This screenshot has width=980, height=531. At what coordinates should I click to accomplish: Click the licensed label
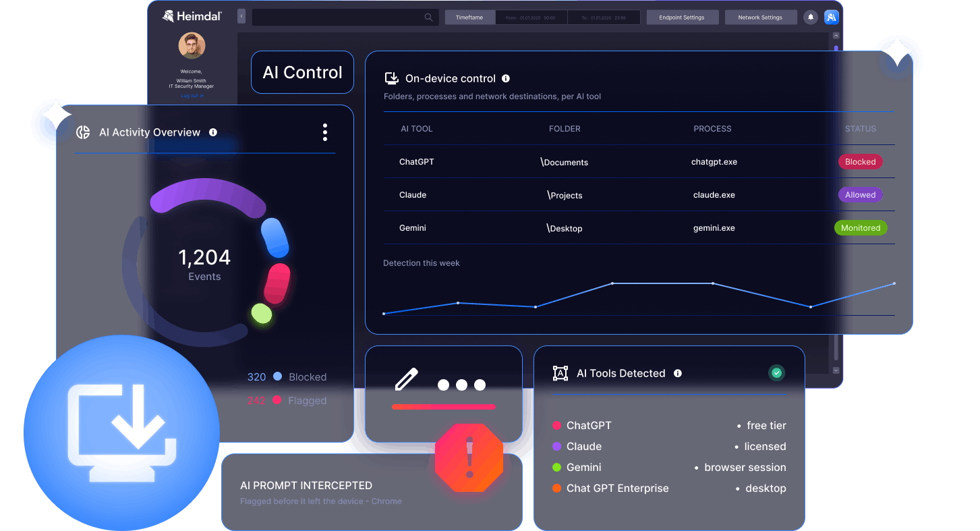point(765,447)
